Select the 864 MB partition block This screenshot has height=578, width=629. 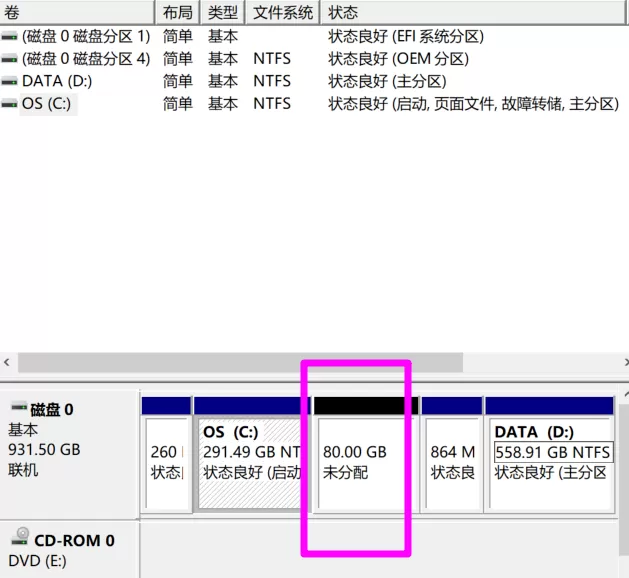coord(452,455)
